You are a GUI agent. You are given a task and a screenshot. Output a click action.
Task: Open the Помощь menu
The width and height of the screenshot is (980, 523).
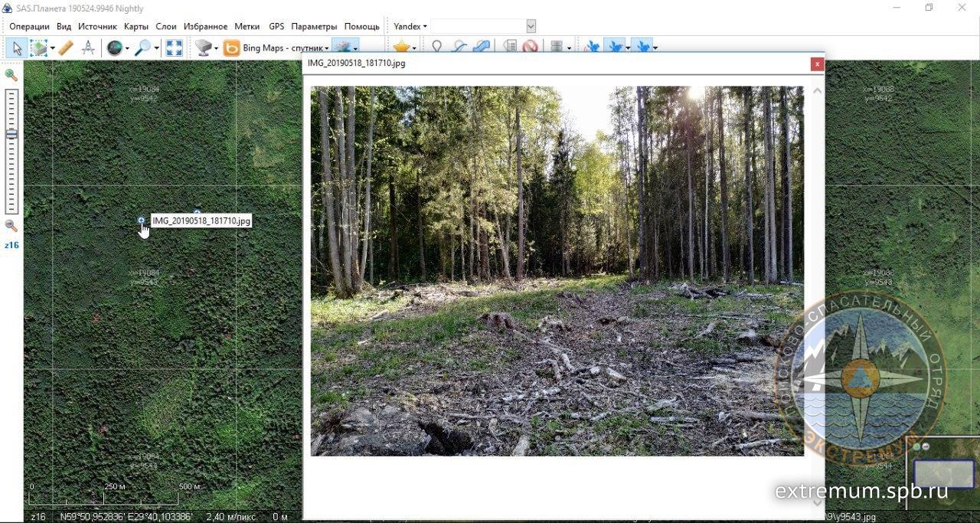tap(362, 26)
